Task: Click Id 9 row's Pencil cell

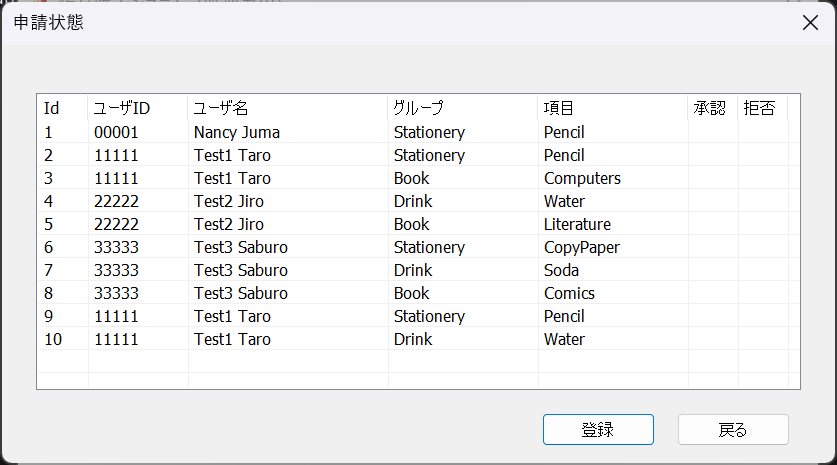Action: click(x=564, y=316)
